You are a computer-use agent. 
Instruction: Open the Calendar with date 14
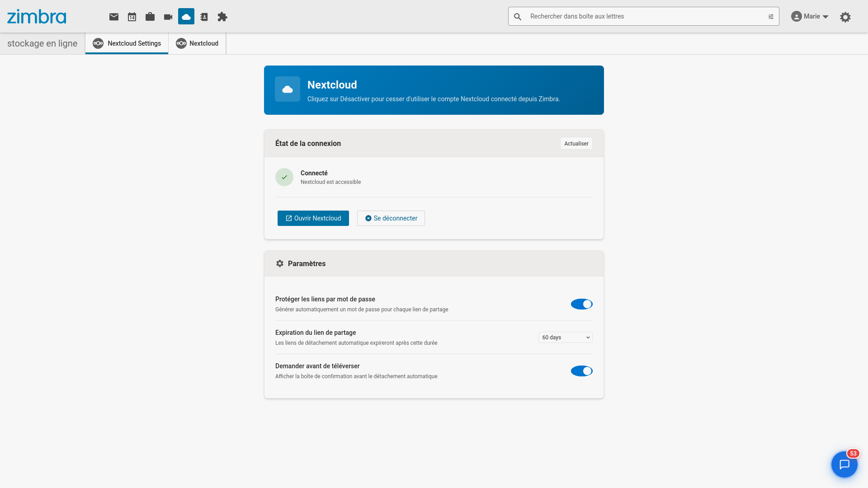coord(132,16)
